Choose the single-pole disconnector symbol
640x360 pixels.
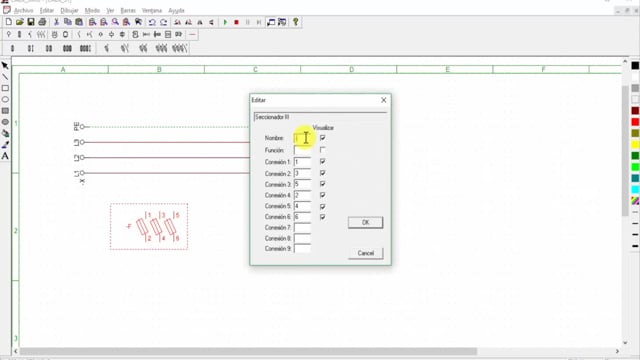(x=107, y=49)
